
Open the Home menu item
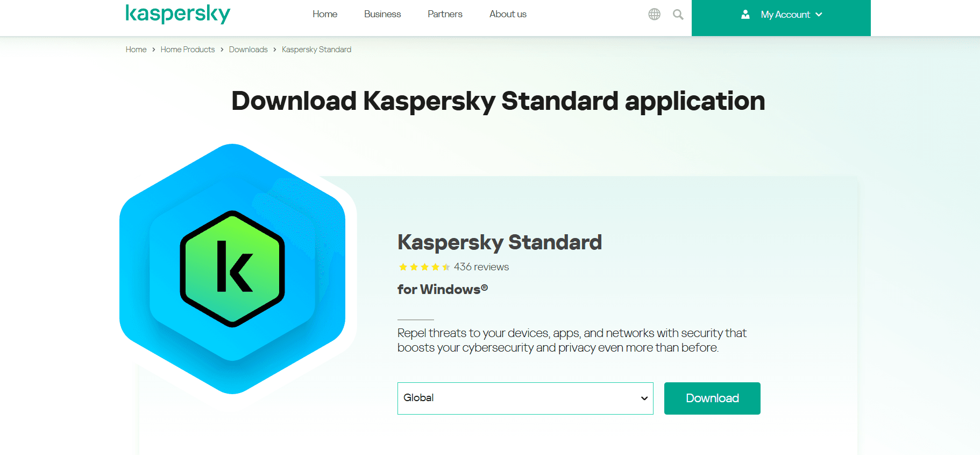325,14
